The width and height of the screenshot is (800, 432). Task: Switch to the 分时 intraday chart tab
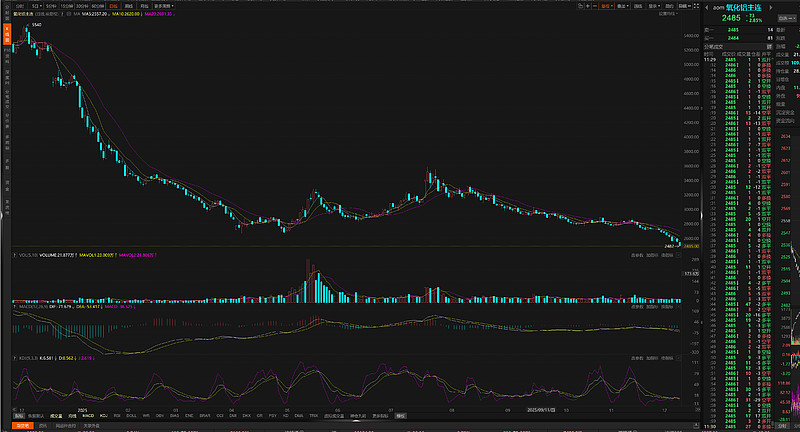coord(20,6)
